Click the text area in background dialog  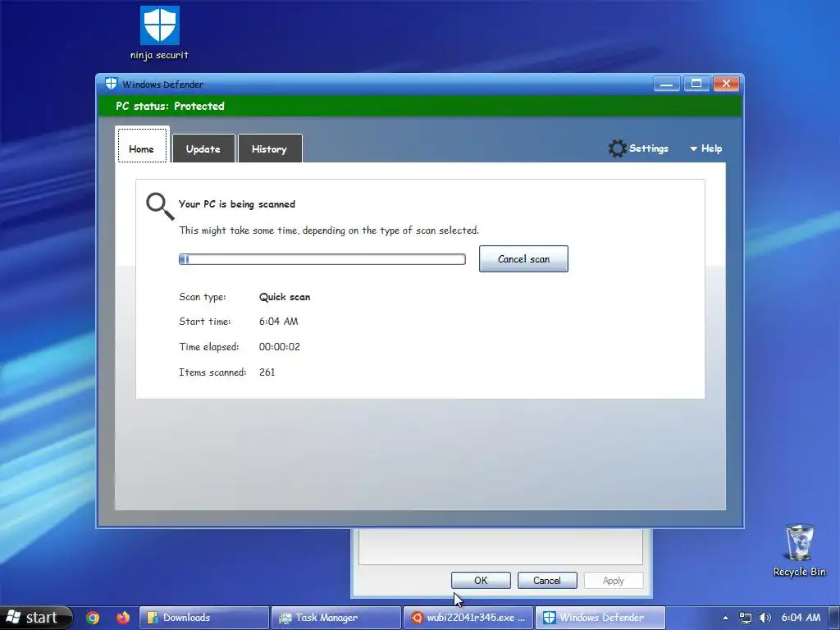pyautogui.click(x=500, y=546)
